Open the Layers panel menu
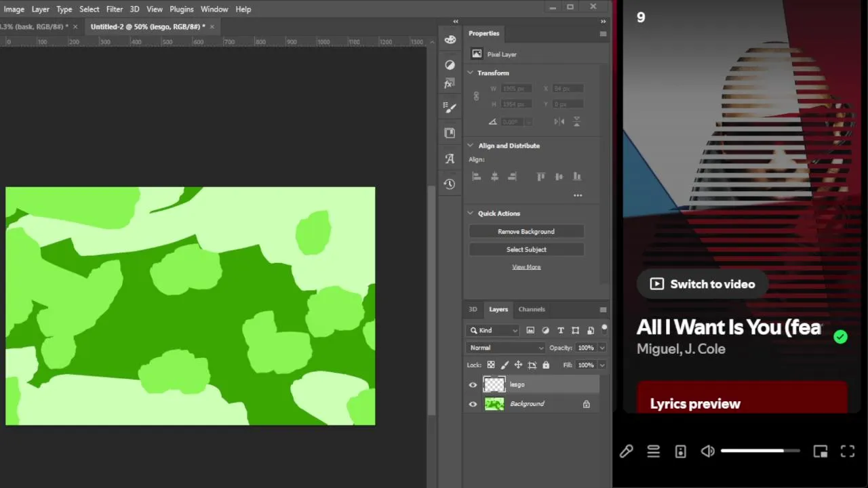Image resolution: width=868 pixels, height=488 pixels. (x=603, y=309)
